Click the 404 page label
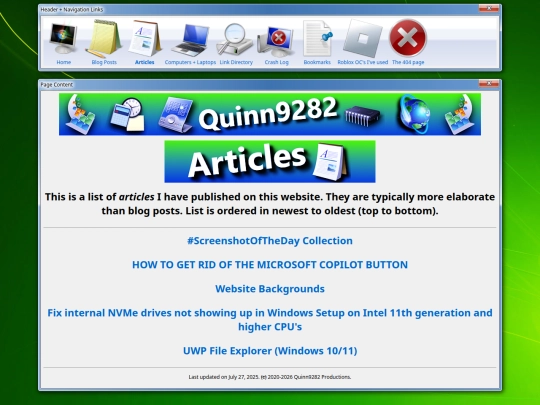 tap(408, 62)
